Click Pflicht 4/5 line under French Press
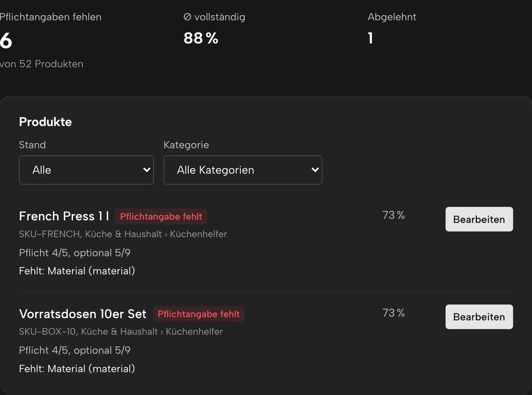This screenshot has height=395, width=532. (x=75, y=253)
